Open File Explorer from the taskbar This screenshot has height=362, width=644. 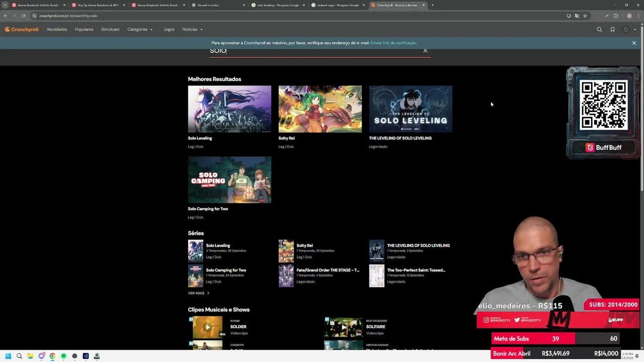[x=30, y=356]
